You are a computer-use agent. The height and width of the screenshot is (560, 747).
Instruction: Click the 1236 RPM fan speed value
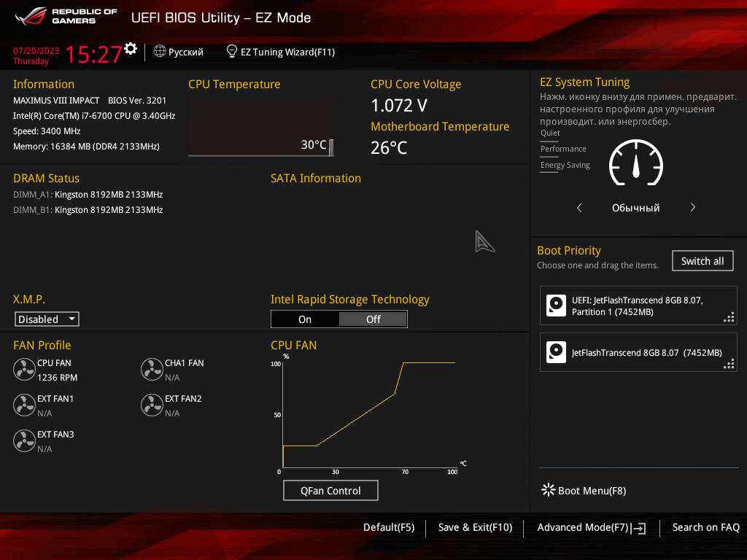pos(57,378)
